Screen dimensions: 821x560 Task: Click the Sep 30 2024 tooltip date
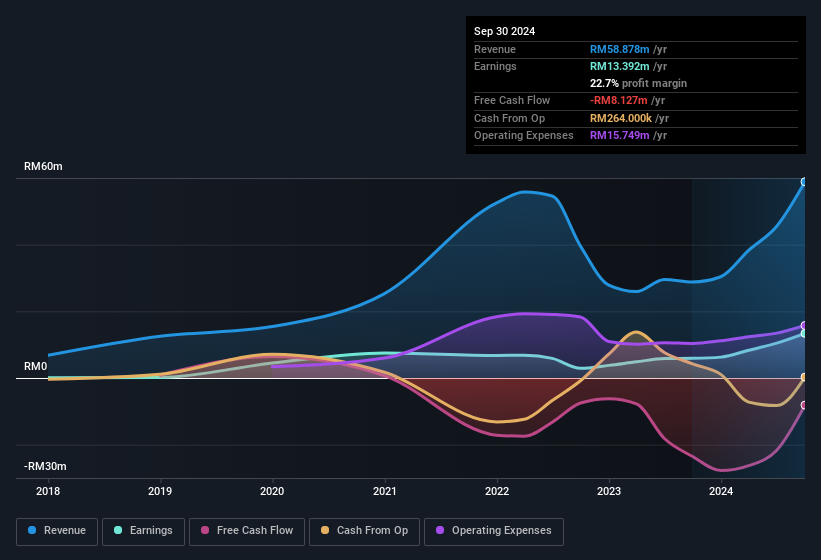tap(504, 31)
